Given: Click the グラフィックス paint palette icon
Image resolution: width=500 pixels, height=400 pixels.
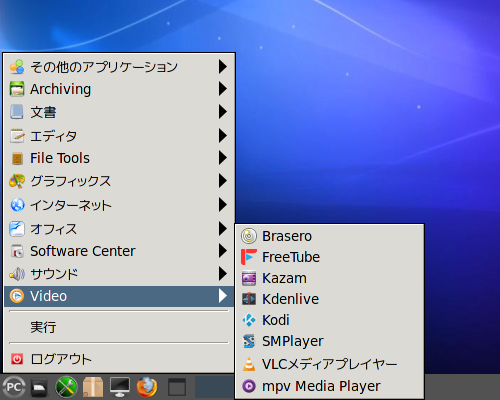Looking at the screenshot, I should point(17,181).
